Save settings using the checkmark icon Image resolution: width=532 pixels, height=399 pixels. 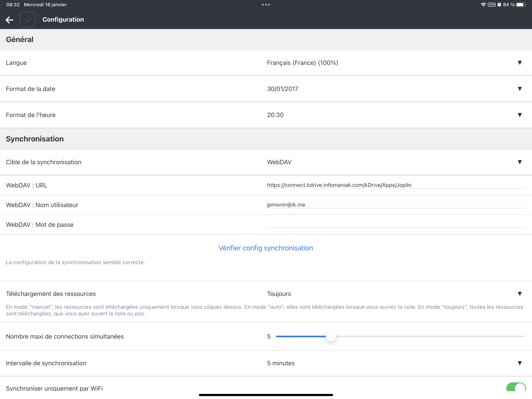(27, 19)
